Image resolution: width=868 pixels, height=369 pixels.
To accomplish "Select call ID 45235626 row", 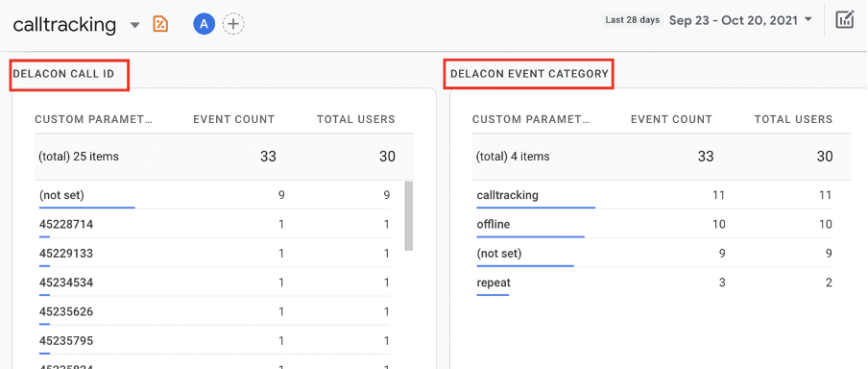I will [215, 311].
